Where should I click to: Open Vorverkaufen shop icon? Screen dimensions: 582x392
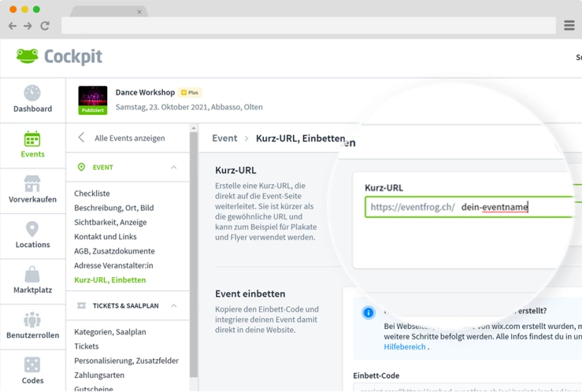click(x=32, y=184)
